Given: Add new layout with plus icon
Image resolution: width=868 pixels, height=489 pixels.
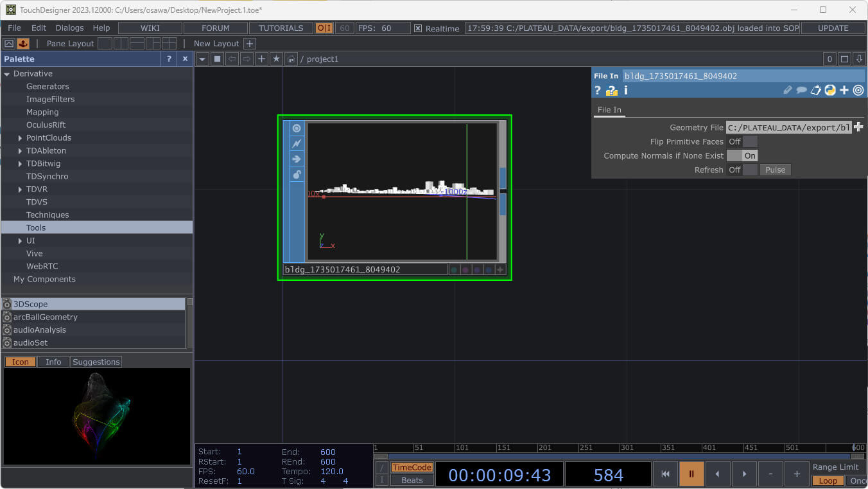Looking at the screenshot, I should [250, 44].
